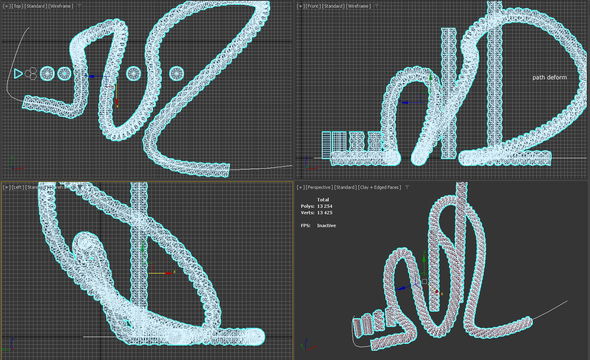Click the [Clay + Edged Faces] shading label
The width and height of the screenshot is (590, 360).
(x=379, y=187)
